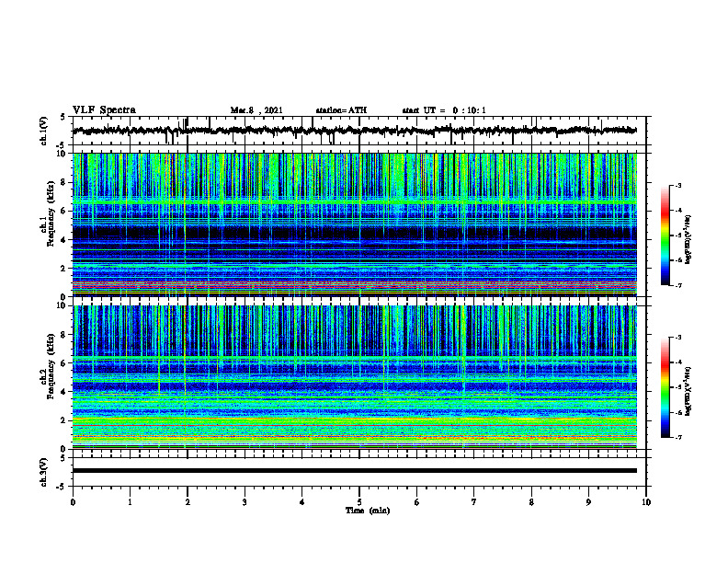The image size is (728, 563).
Task: Click the ch.1 spectrogram color bar
Action: (665, 235)
